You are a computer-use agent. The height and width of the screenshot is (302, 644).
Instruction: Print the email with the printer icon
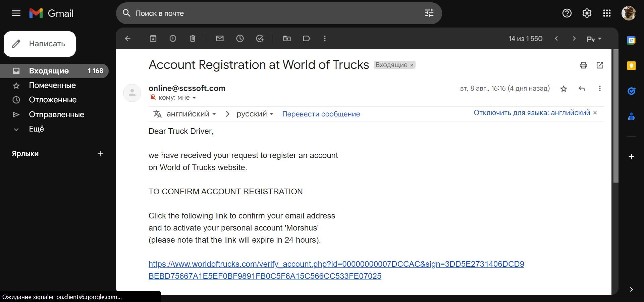pyautogui.click(x=583, y=65)
